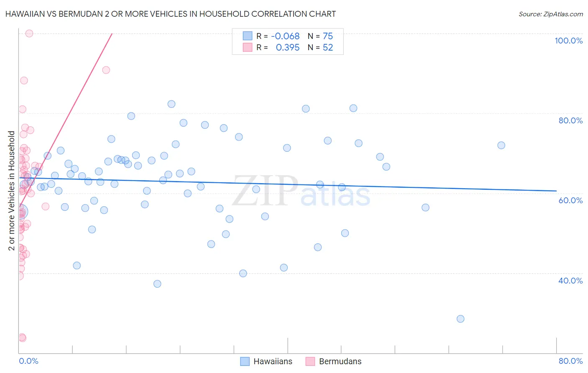
Task: Click the pink data point at 100% top
Action: point(29,33)
